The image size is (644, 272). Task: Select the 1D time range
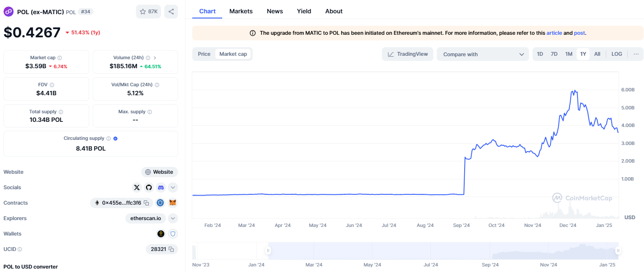[540, 54]
